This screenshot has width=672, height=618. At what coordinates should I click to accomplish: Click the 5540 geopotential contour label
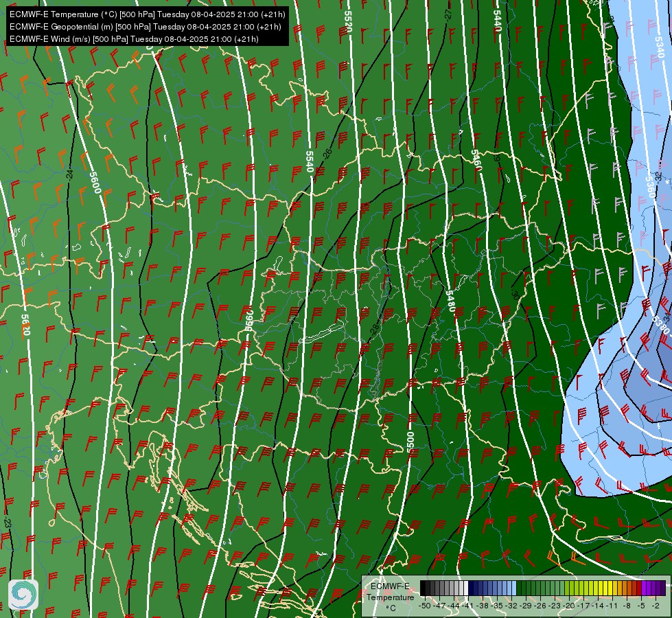(310, 161)
